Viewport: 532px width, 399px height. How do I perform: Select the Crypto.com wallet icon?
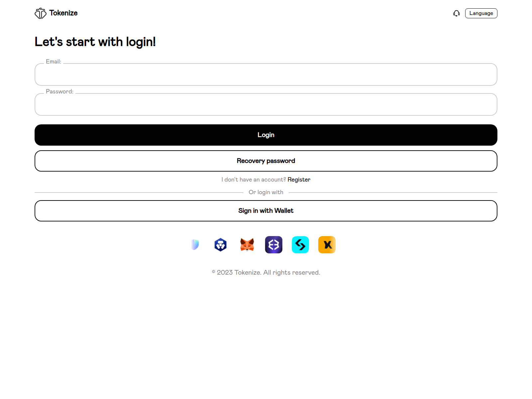click(x=220, y=245)
